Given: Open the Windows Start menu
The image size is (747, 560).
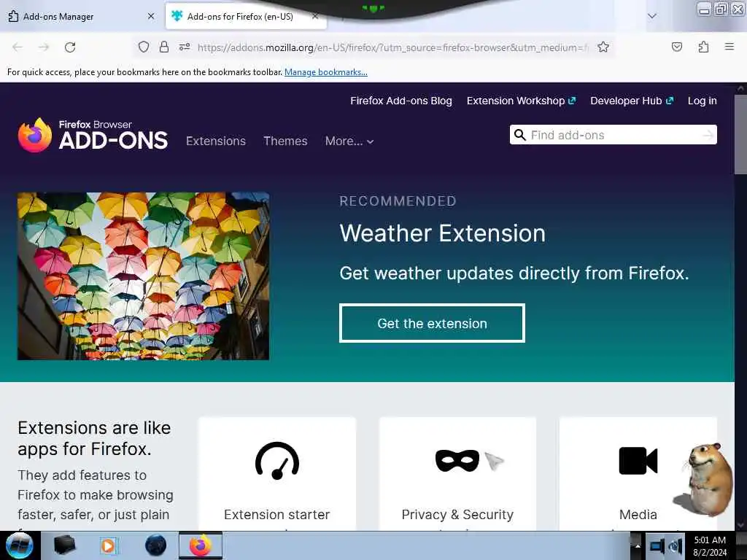Looking at the screenshot, I should tap(20, 545).
